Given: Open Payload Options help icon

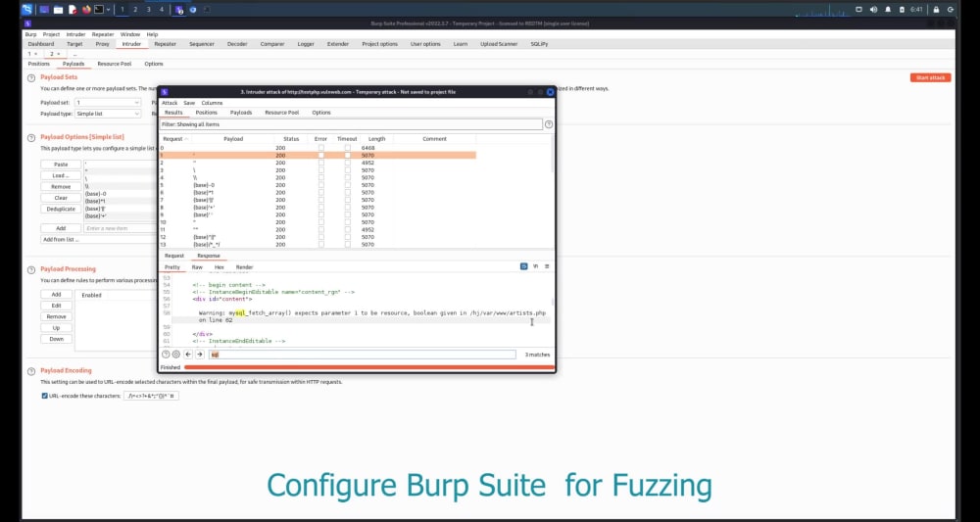Looking at the screenshot, I should 31,137.
